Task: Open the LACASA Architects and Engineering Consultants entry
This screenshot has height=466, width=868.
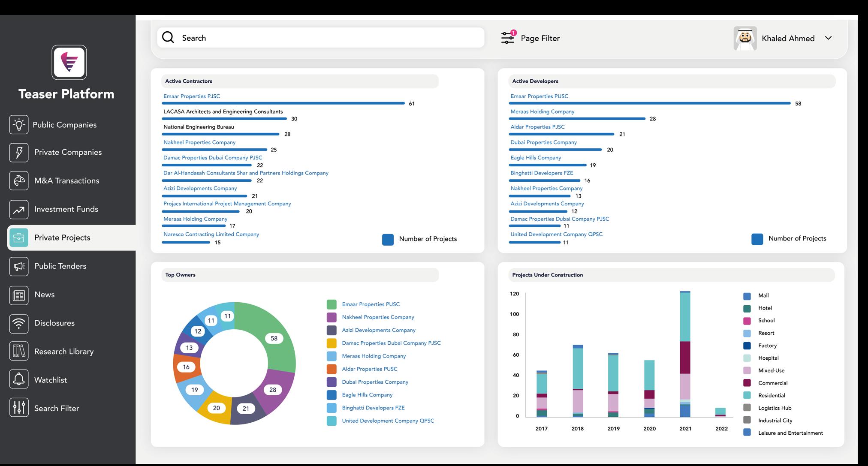Action: click(x=223, y=111)
